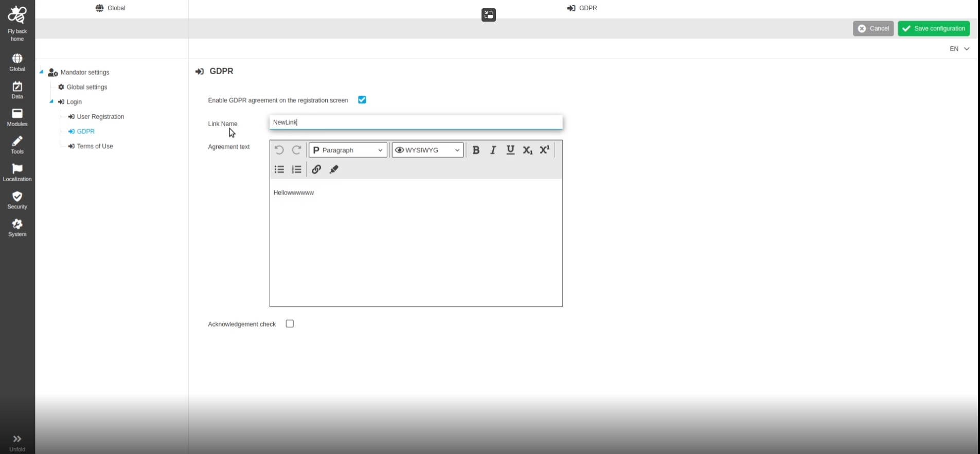Click the 'Link Name' label
This screenshot has height=454, width=980.
[x=223, y=124]
